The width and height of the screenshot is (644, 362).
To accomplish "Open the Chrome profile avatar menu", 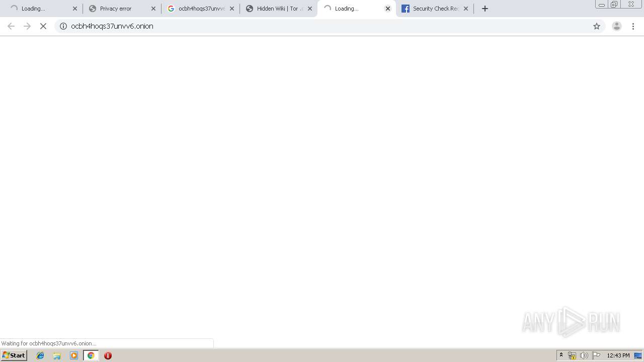I will pyautogui.click(x=617, y=26).
